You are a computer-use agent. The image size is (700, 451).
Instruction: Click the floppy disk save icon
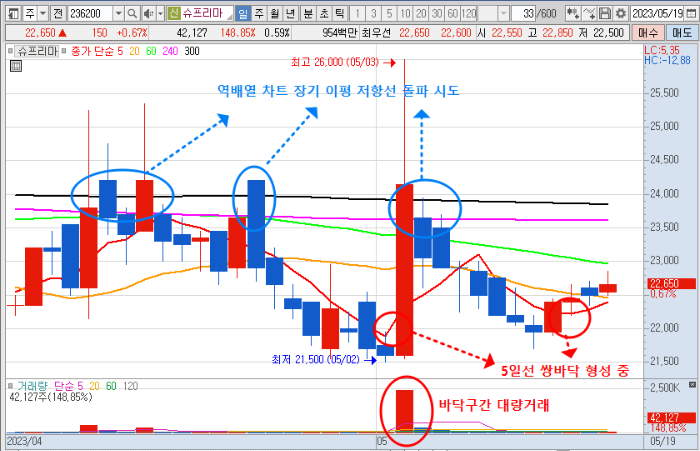[x=605, y=14]
